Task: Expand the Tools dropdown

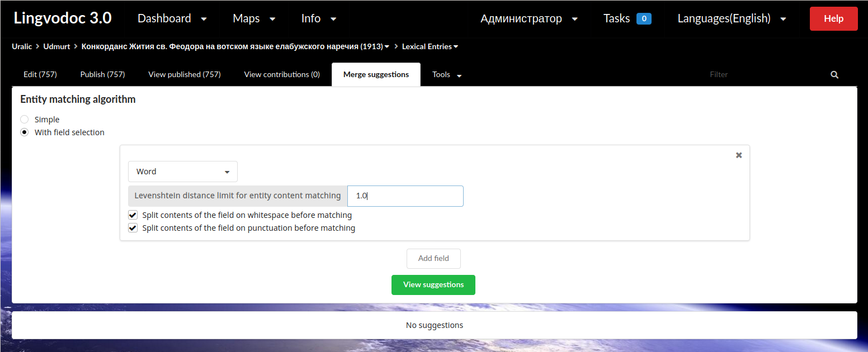Action: [446, 74]
